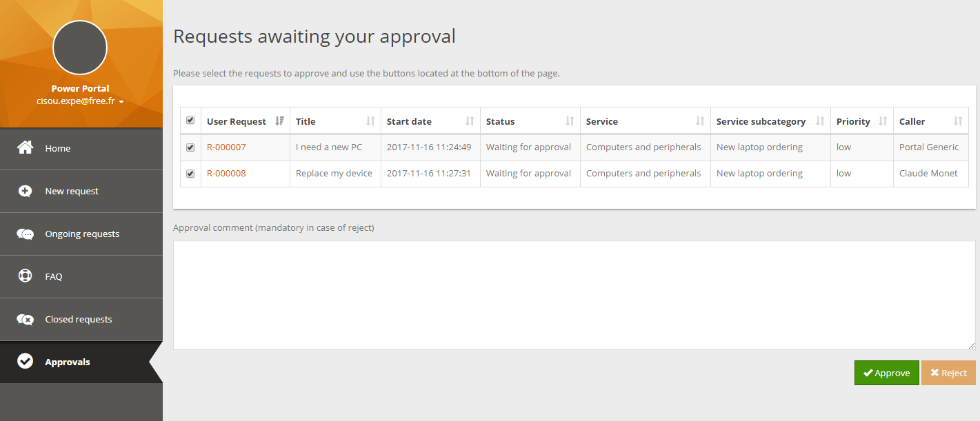The width and height of the screenshot is (980, 421).
Task: Expand the cisou.expe@free.fr user dropdown
Action: tap(80, 101)
